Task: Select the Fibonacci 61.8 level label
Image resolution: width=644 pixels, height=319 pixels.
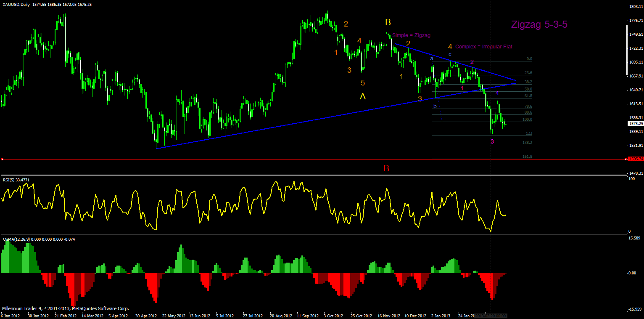Action: [x=528, y=96]
